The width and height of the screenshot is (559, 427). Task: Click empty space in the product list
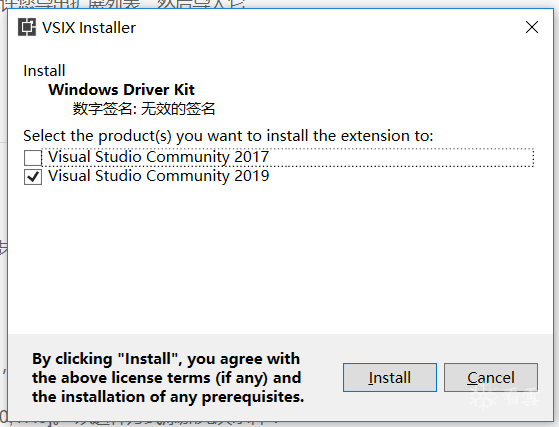278,257
